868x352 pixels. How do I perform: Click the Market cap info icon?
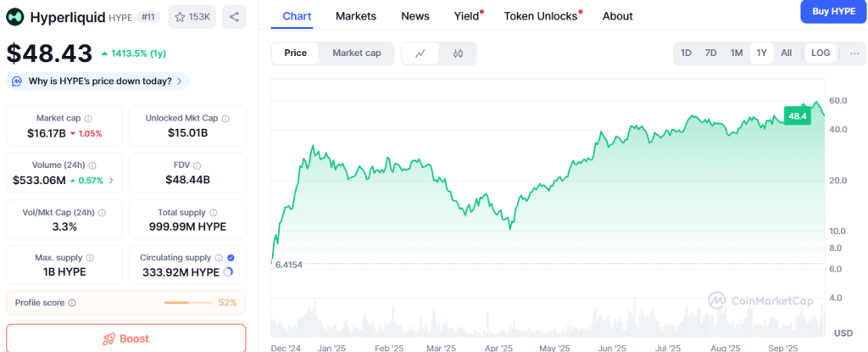coord(88,119)
